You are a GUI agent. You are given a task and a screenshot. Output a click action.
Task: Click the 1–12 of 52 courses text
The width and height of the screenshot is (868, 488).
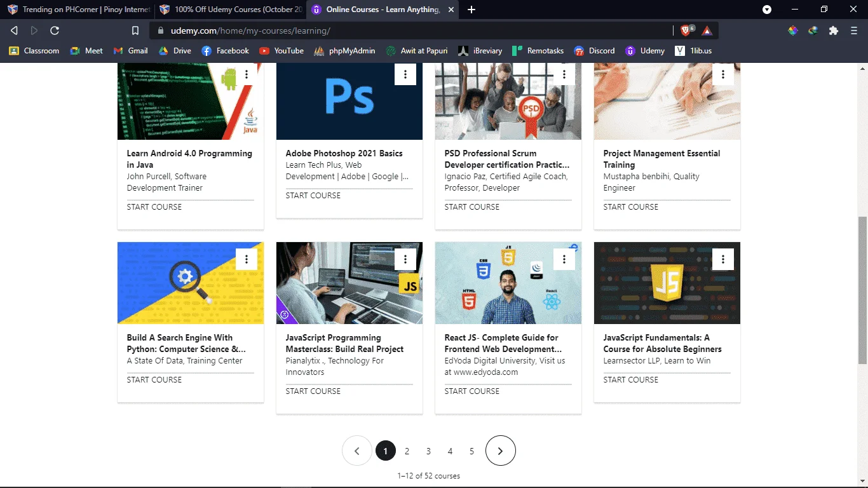(x=429, y=476)
